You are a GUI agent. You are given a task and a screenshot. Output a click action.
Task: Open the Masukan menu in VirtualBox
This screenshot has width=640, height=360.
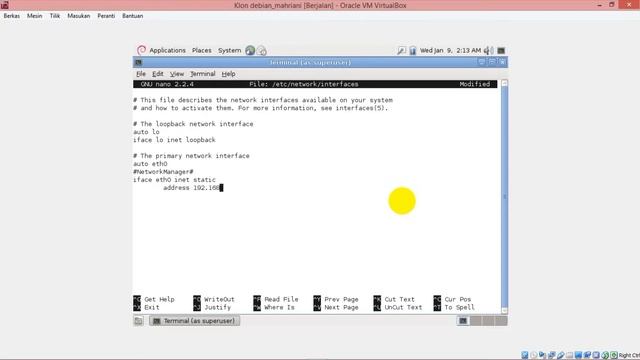pos(79,16)
